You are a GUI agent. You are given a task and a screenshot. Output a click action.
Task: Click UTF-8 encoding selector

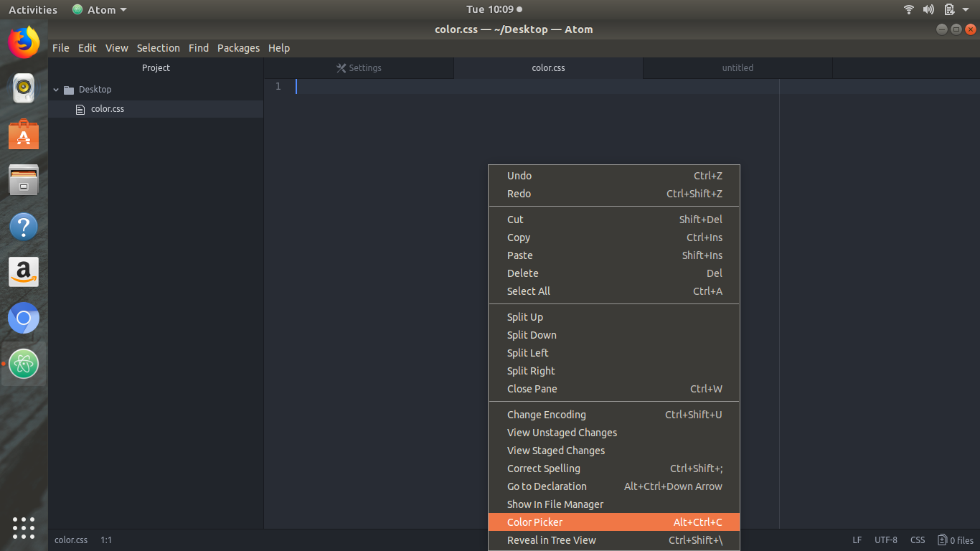(x=886, y=540)
